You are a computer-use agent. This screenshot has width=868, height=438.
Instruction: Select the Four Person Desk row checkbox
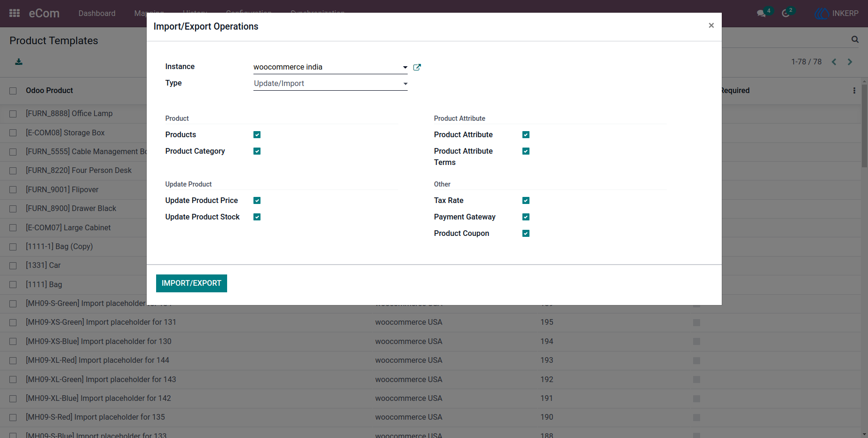pos(13,171)
